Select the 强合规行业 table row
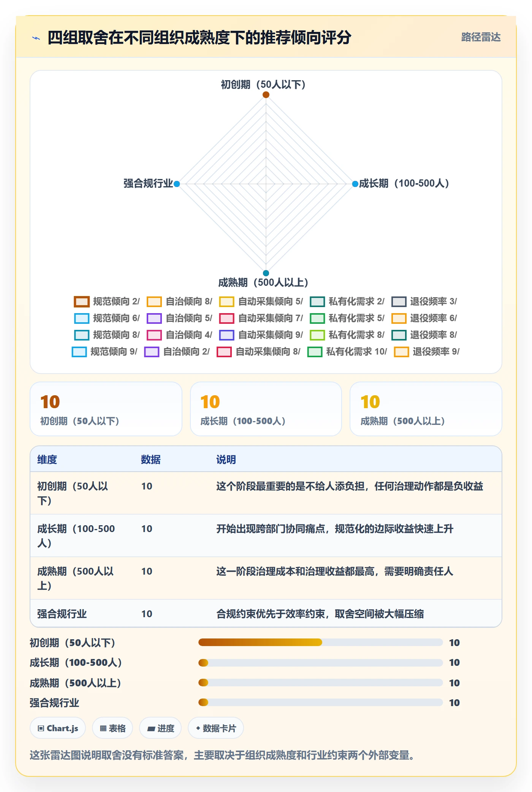 click(x=266, y=613)
